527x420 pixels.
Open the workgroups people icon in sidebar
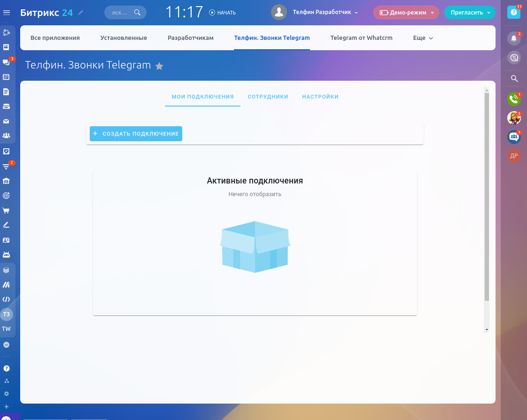click(x=7, y=136)
